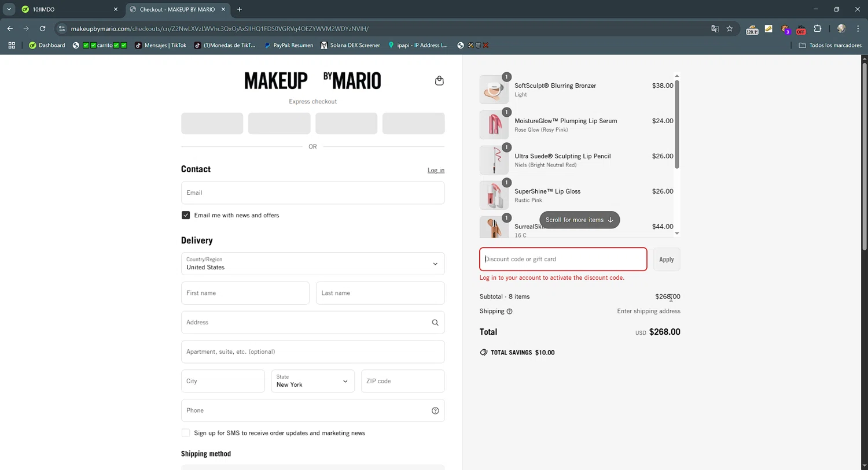Viewport: 868px width, 470px height.
Task: Click the Translate page icon in address bar
Action: coord(715,28)
